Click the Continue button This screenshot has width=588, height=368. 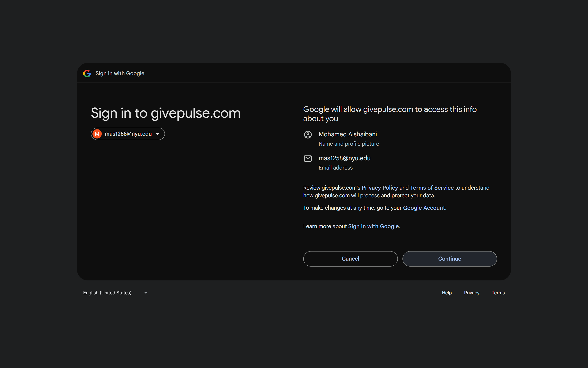449,259
